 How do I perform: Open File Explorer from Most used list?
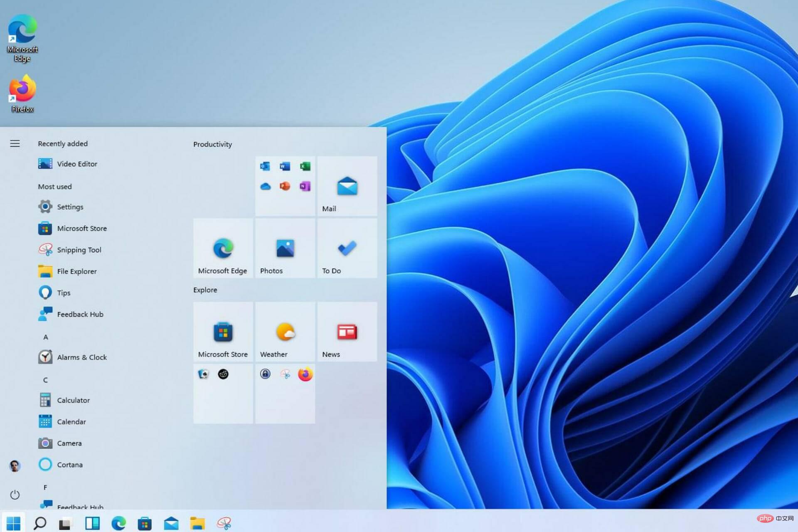coord(76,271)
